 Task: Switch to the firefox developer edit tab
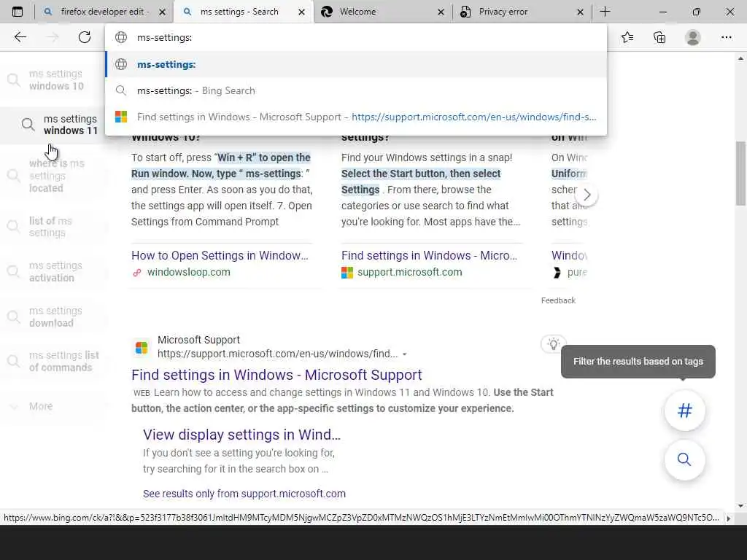click(105, 12)
